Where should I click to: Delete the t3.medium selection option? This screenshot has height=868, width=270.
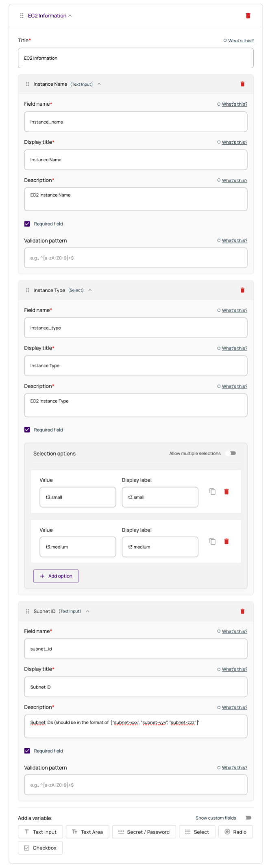point(226,541)
